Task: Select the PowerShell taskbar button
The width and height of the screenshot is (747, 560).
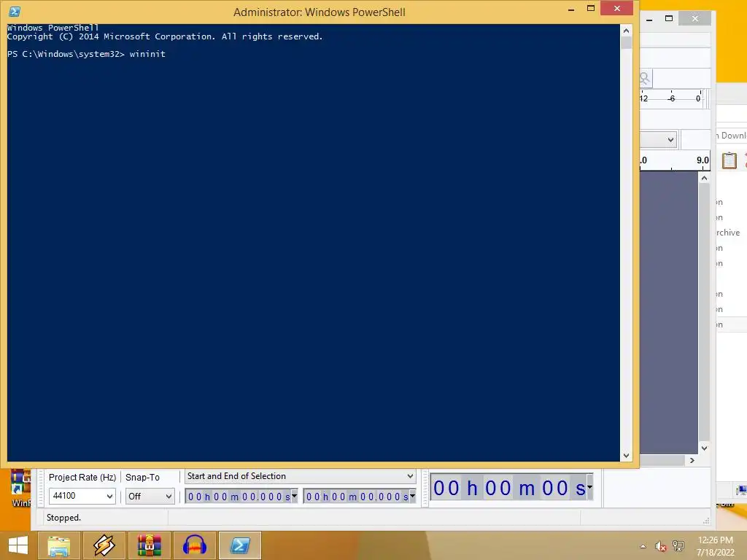Action: (239, 545)
